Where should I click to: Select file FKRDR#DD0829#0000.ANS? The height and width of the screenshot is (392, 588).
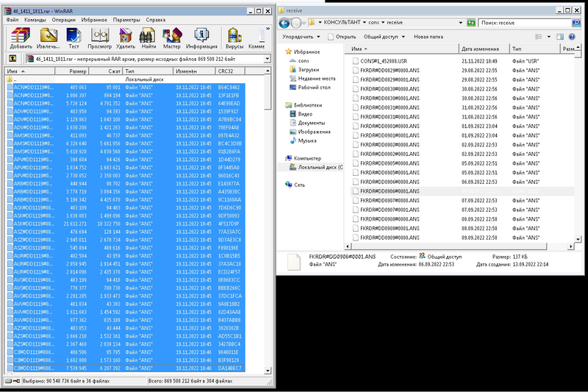(390, 70)
